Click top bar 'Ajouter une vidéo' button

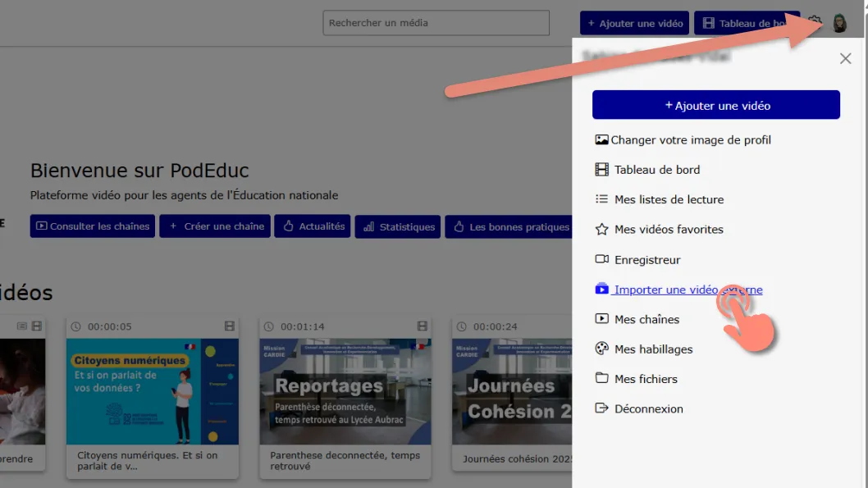(x=634, y=23)
